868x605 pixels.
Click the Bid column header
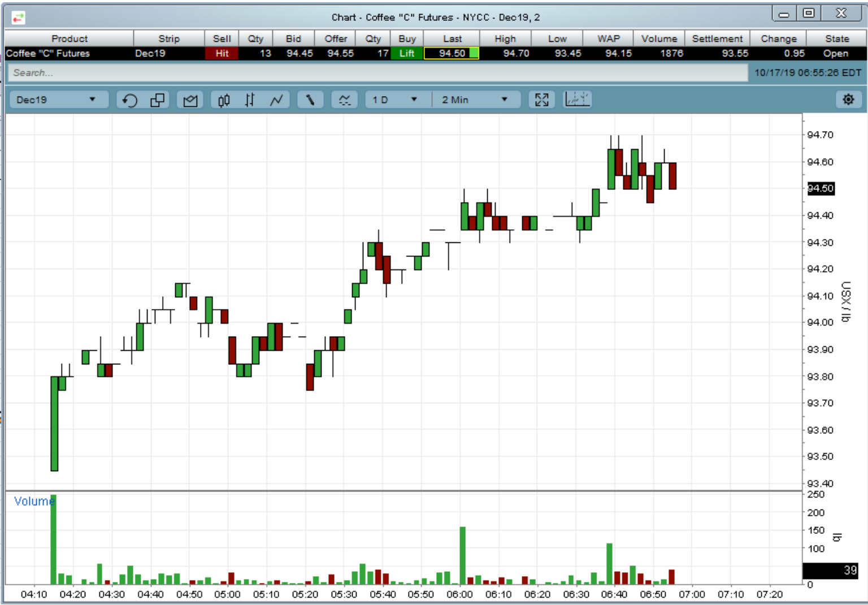click(x=293, y=38)
